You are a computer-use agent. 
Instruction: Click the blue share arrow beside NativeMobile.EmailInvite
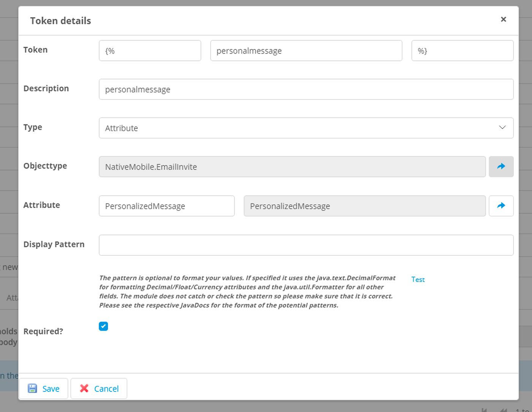click(501, 167)
